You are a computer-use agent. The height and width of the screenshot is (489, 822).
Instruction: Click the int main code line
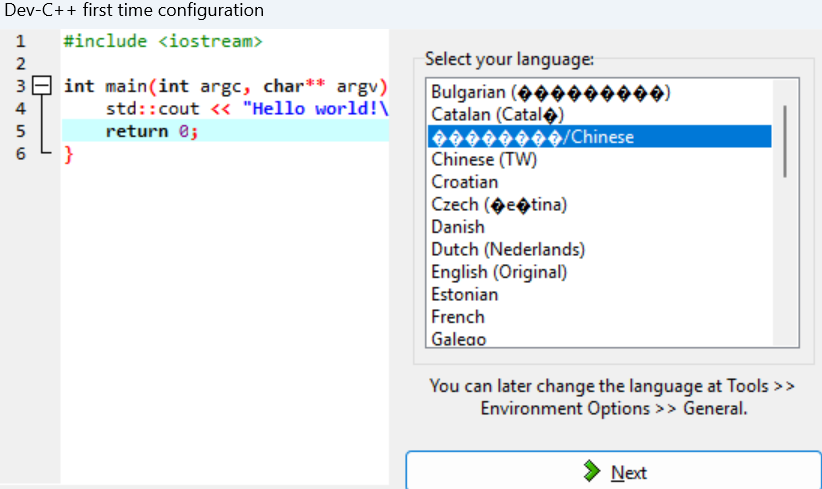pyautogui.click(x=225, y=86)
